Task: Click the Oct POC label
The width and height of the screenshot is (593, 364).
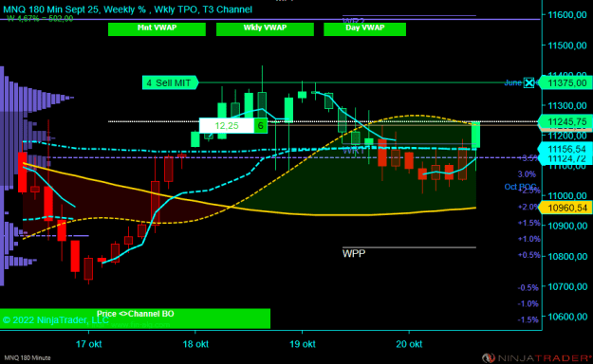Action: point(520,187)
